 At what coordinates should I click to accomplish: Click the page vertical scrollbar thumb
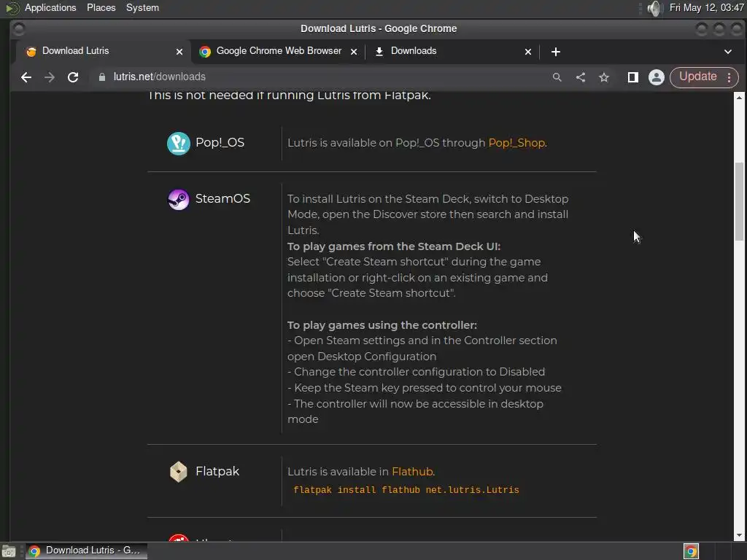pos(739,201)
